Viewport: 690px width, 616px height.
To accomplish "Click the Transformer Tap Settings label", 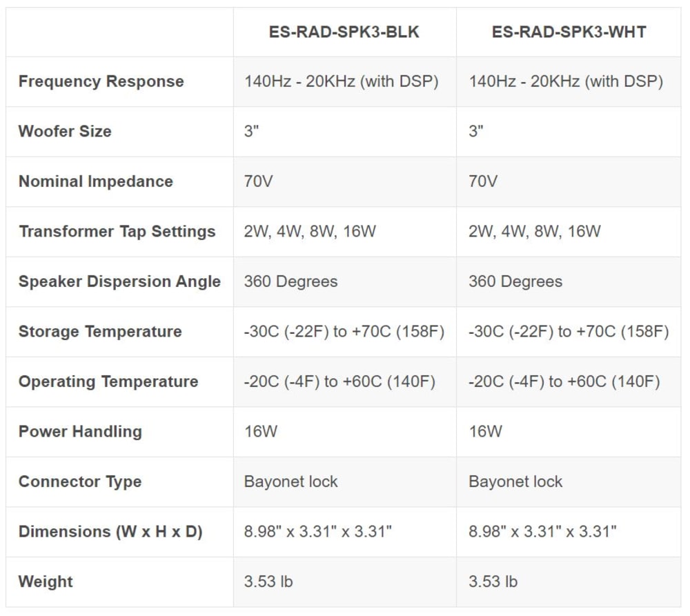I will (x=117, y=232).
